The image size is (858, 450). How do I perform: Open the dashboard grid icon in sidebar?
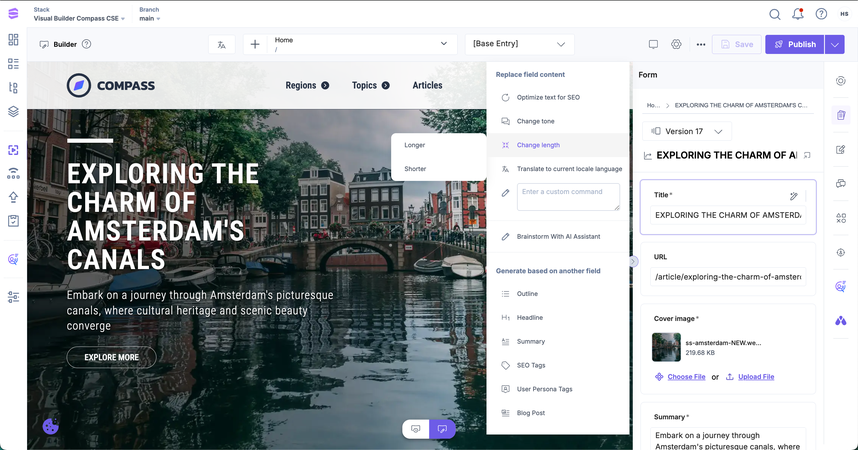pyautogui.click(x=13, y=40)
